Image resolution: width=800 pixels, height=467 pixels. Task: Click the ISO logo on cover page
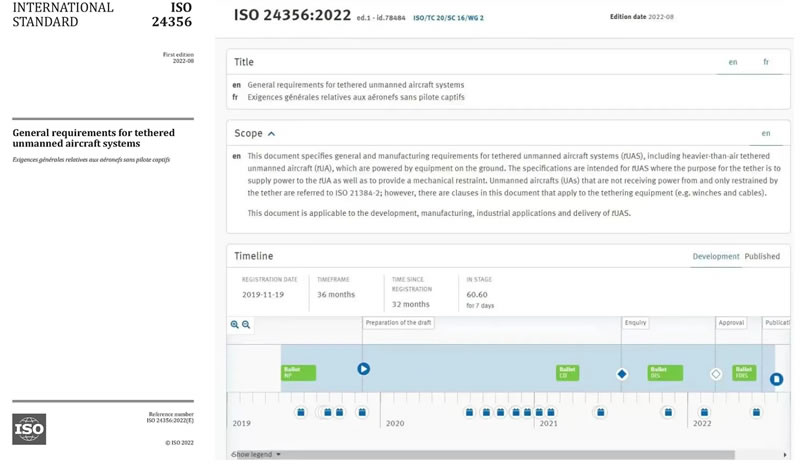pyautogui.click(x=29, y=429)
